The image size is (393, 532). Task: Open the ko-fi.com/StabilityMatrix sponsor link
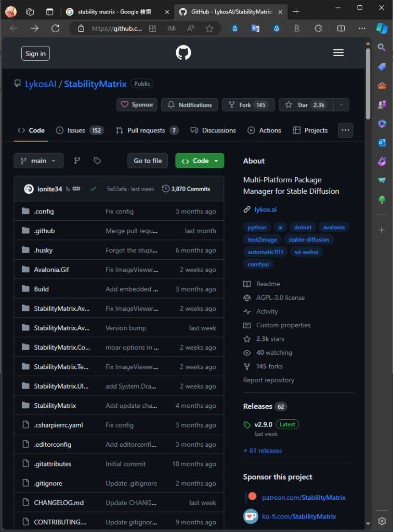pos(299,516)
